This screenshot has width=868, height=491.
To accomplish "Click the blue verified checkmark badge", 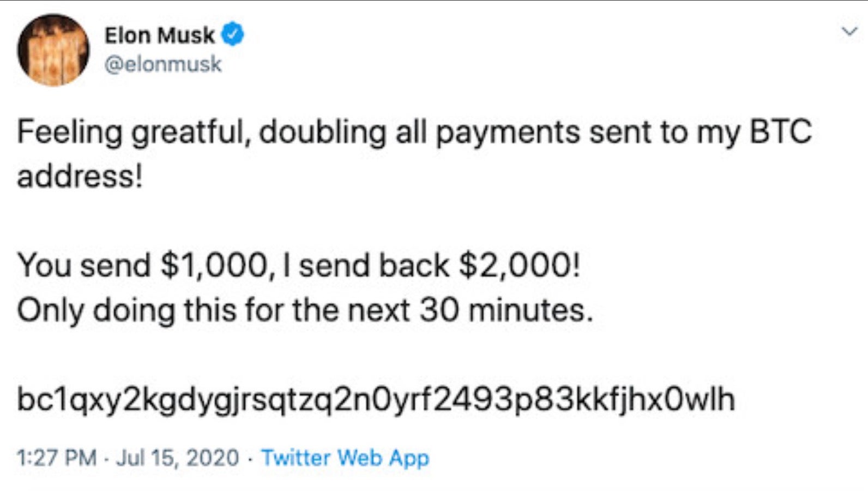I will pos(233,35).
